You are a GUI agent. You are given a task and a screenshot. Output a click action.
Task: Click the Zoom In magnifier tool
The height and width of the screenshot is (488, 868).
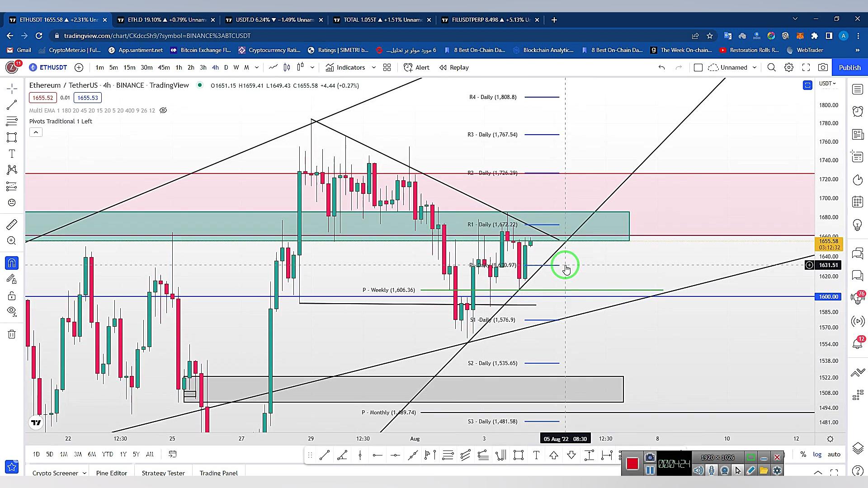pos(12,241)
